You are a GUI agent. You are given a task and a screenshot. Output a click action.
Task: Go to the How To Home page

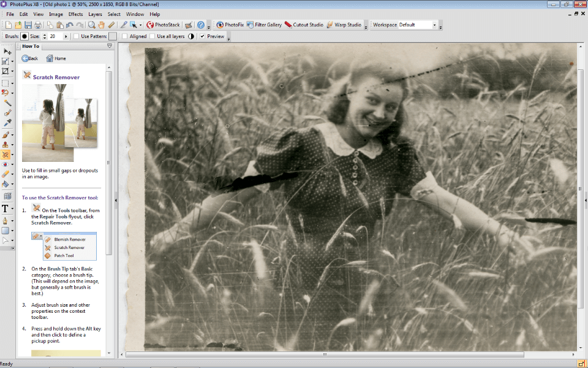[x=56, y=58]
